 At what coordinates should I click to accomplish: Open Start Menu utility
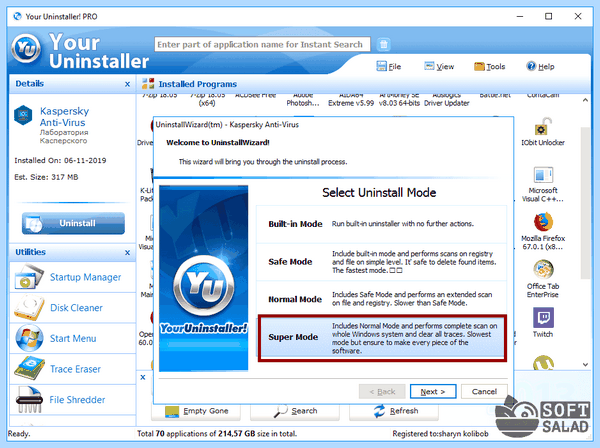(72, 338)
